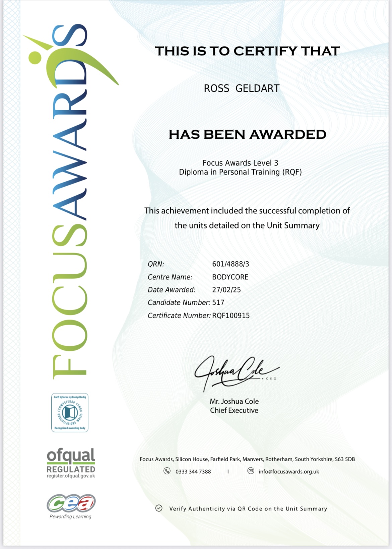Click the phone icon beside 0333 344 7388
The image size is (392, 549).
pyautogui.click(x=167, y=471)
